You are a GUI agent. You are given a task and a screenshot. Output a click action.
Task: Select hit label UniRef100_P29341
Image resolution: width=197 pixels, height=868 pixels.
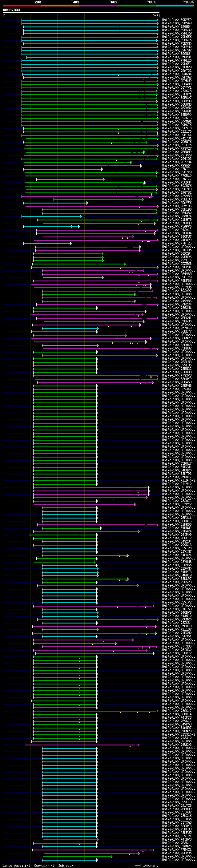(177, 389)
